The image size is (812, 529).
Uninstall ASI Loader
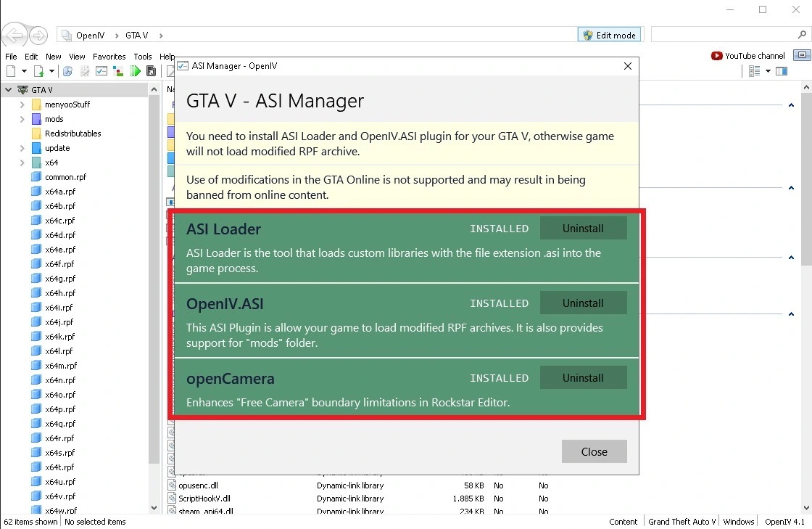point(583,228)
